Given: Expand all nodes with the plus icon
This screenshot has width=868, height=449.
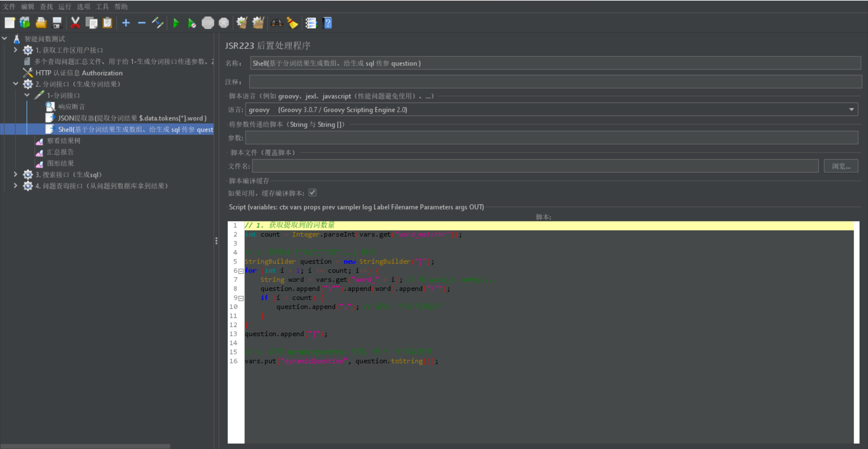Looking at the screenshot, I should (126, 23).
